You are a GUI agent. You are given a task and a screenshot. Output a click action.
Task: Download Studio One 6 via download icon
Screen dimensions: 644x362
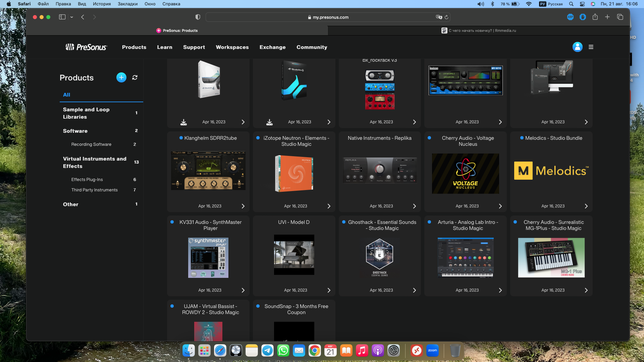[269, 122]
